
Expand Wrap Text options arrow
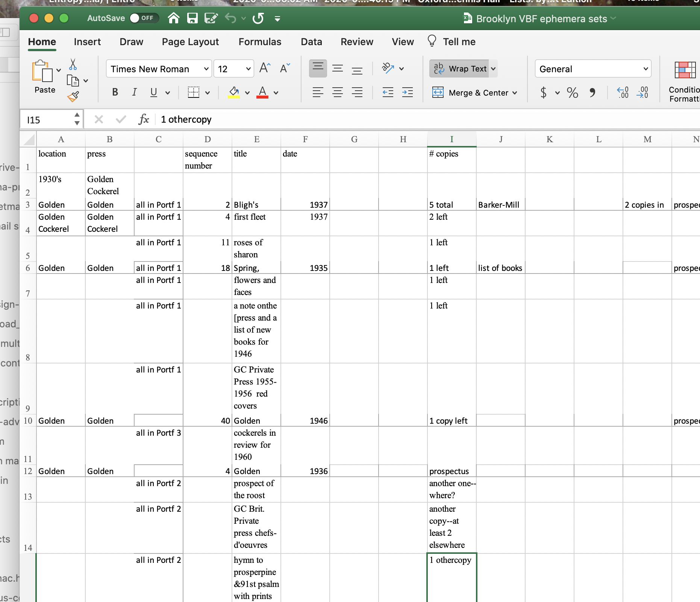493,68
